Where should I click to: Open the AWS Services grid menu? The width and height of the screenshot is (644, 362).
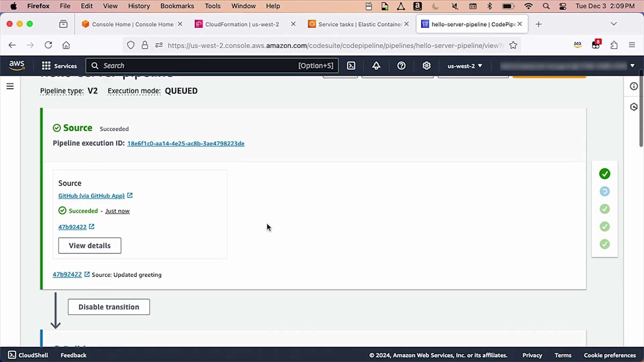(x=59, y=65)
